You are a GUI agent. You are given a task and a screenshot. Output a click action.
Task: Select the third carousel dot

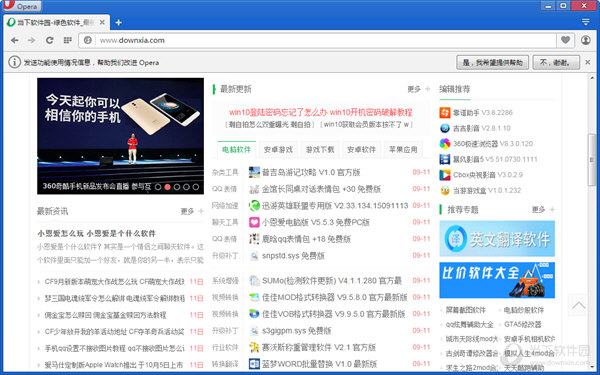177,187
